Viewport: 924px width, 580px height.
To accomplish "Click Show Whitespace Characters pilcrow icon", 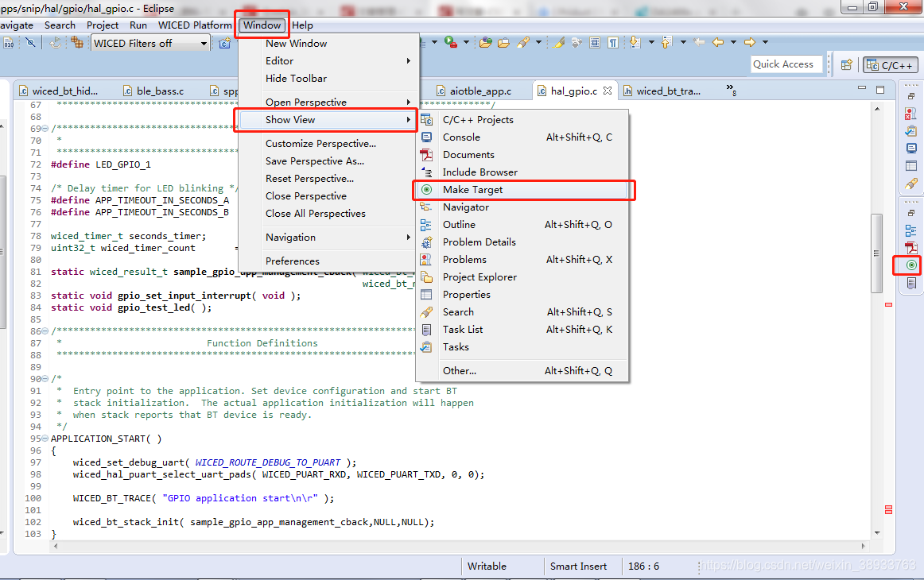I will (x=613, y=42).
